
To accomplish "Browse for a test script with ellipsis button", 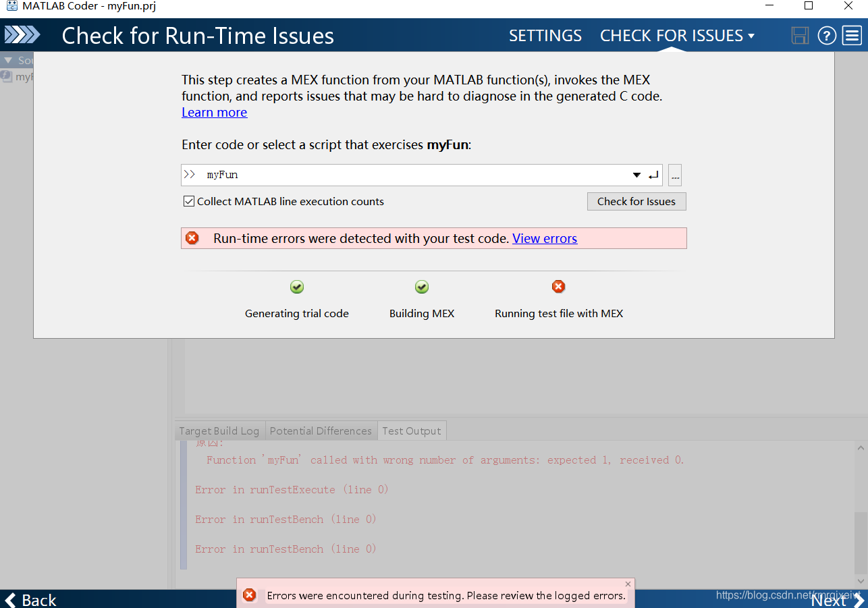I will tap(675, 175).
